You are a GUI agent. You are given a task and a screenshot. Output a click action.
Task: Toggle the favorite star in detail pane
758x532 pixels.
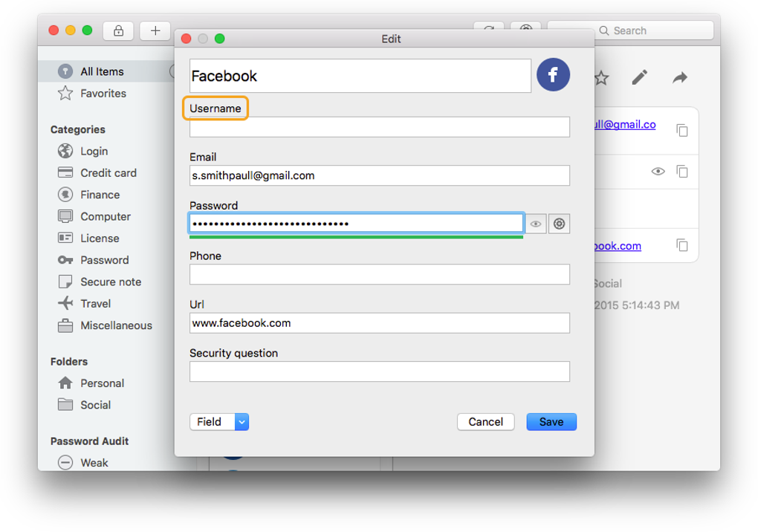[x=601, y=77]
